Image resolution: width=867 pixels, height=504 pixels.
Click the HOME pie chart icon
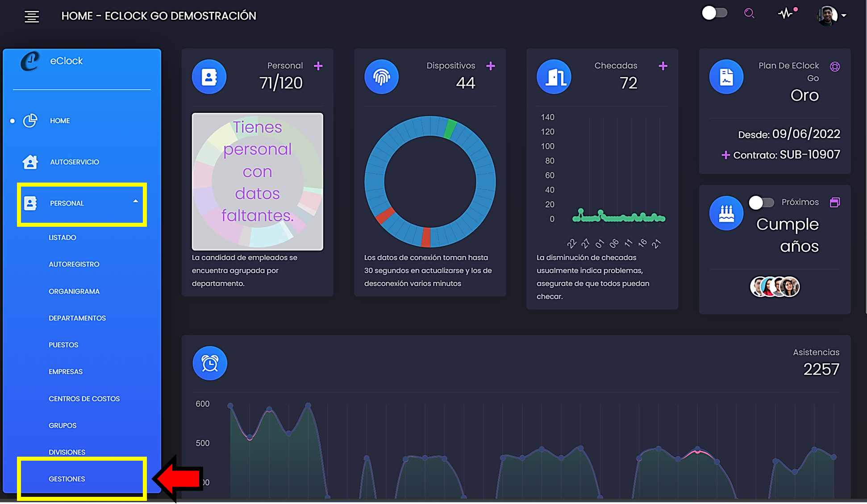pos(30,121)
